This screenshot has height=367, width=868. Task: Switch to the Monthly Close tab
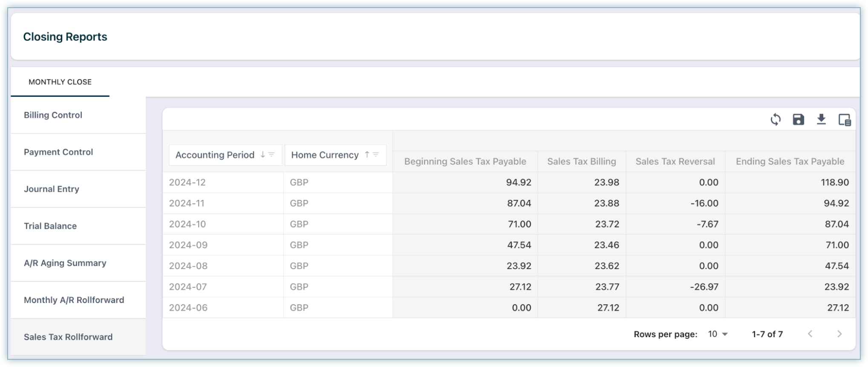click(60, 82)
